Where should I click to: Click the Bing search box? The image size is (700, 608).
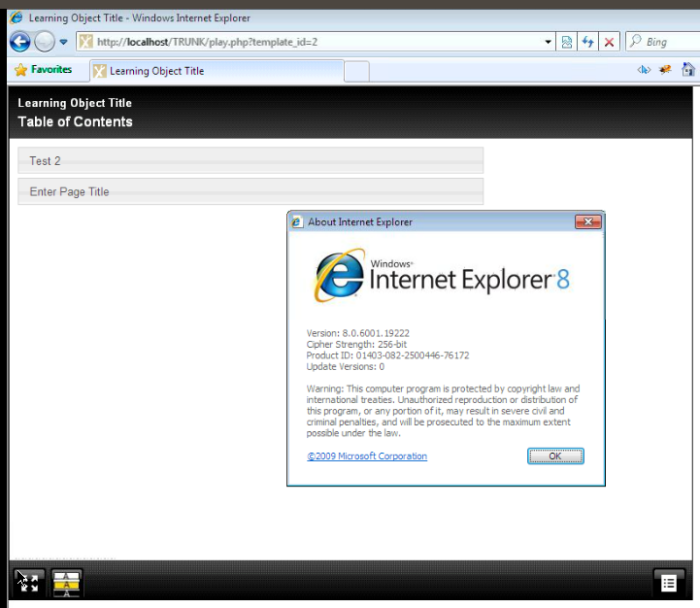coord(662,42)
